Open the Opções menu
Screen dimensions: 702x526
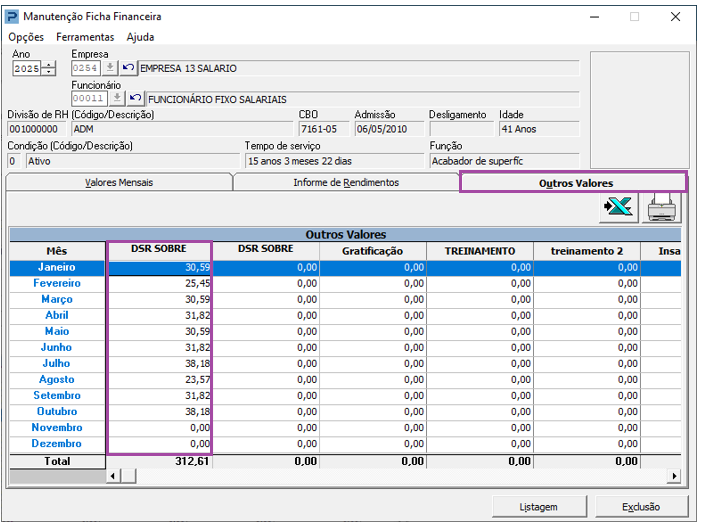[26, 37]
